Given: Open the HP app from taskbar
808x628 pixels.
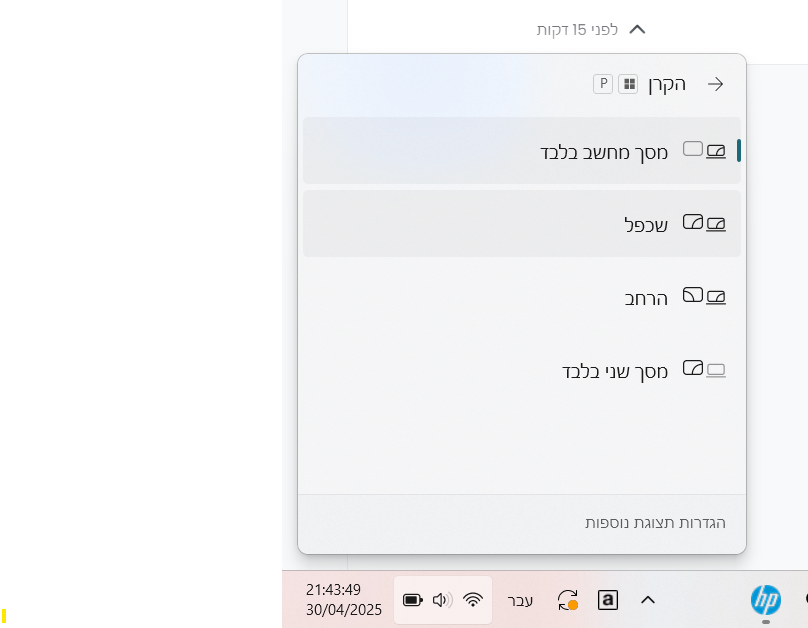Looking at the screenshot, I should click(765, 600).
